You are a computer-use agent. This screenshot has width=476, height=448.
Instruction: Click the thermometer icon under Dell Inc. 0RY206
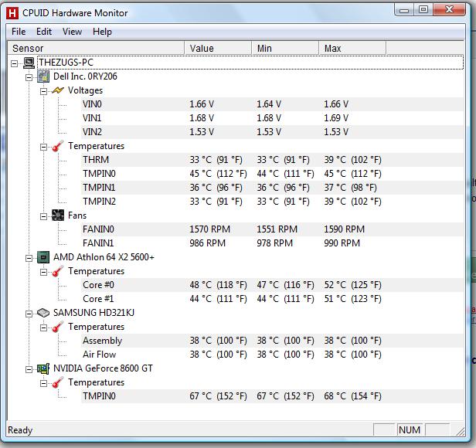pos(58,146)
